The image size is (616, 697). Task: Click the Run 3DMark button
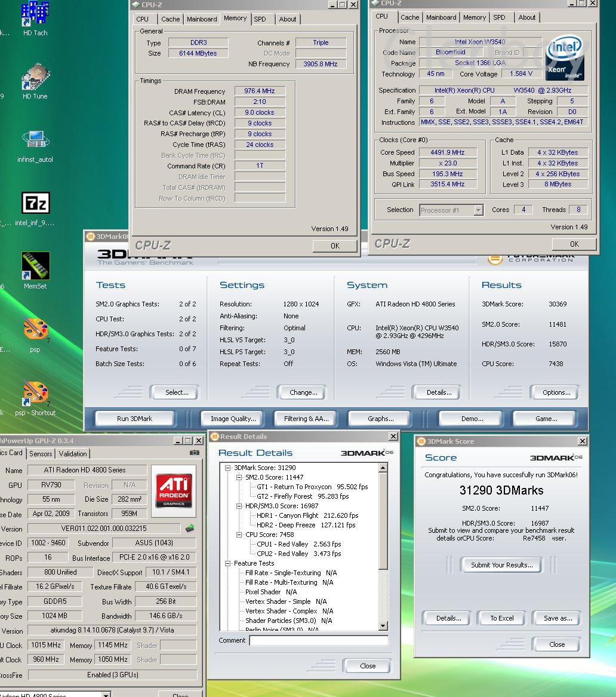(134, 419)
